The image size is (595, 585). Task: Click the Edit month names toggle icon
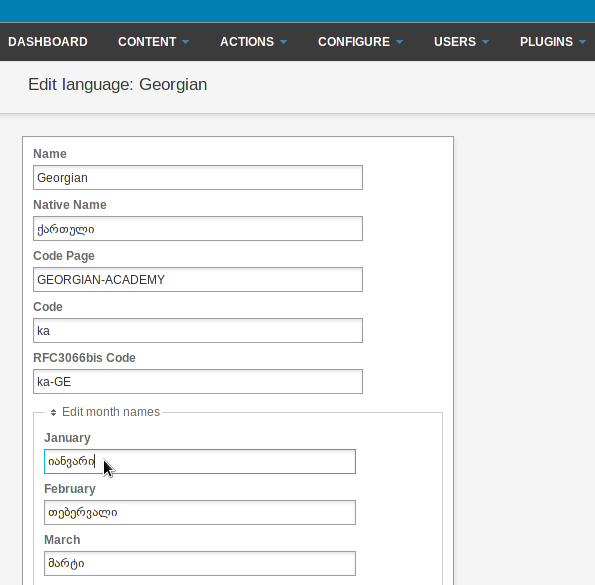[x=54, y=412]
